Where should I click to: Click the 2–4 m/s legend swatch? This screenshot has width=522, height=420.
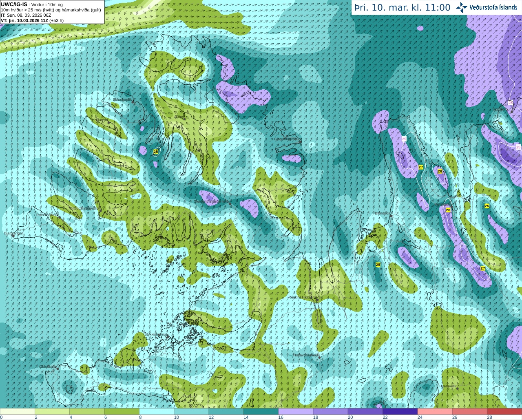pos(52,411)
